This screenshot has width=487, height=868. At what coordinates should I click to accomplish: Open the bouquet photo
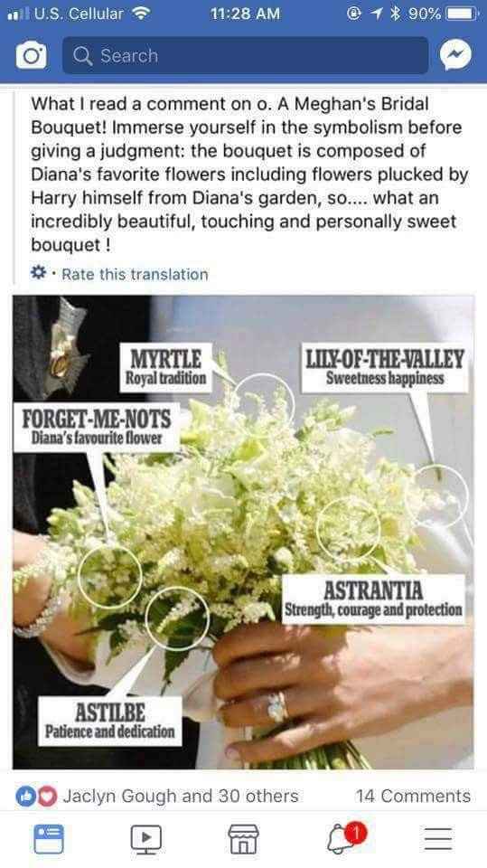pos(244,532)
